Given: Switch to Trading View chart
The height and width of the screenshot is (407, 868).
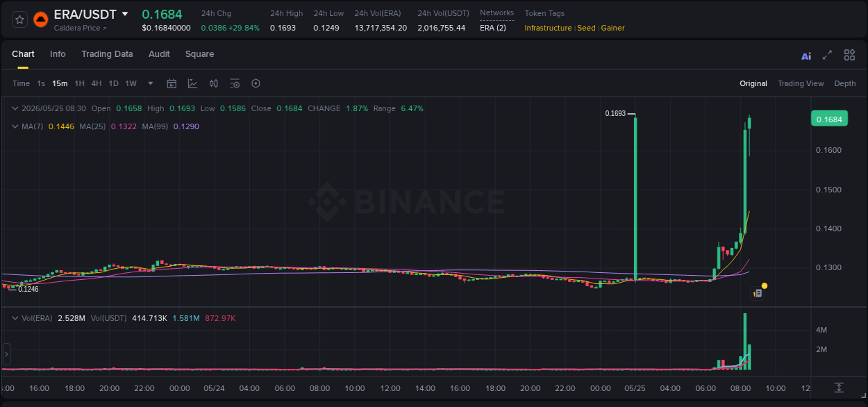Looking at the screenshot, I should pyautogui.click(x=801, y=83).
